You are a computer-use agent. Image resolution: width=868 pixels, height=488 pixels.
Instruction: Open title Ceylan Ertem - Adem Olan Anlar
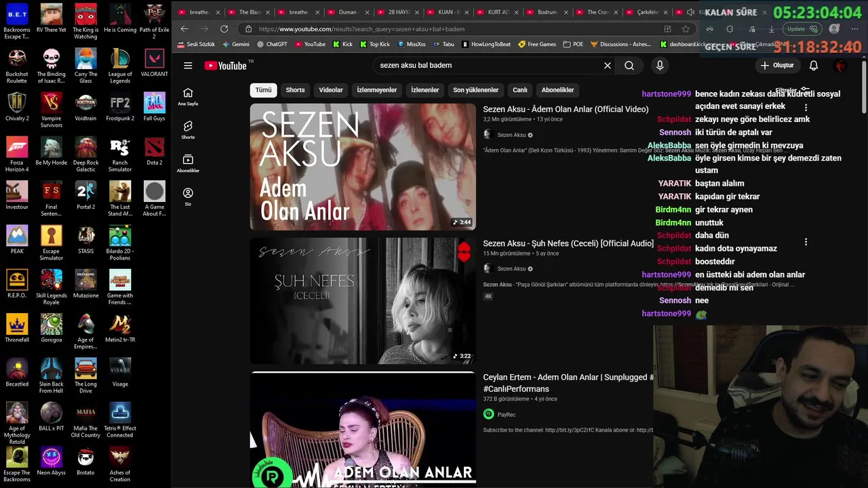click(x=568, y=383)
